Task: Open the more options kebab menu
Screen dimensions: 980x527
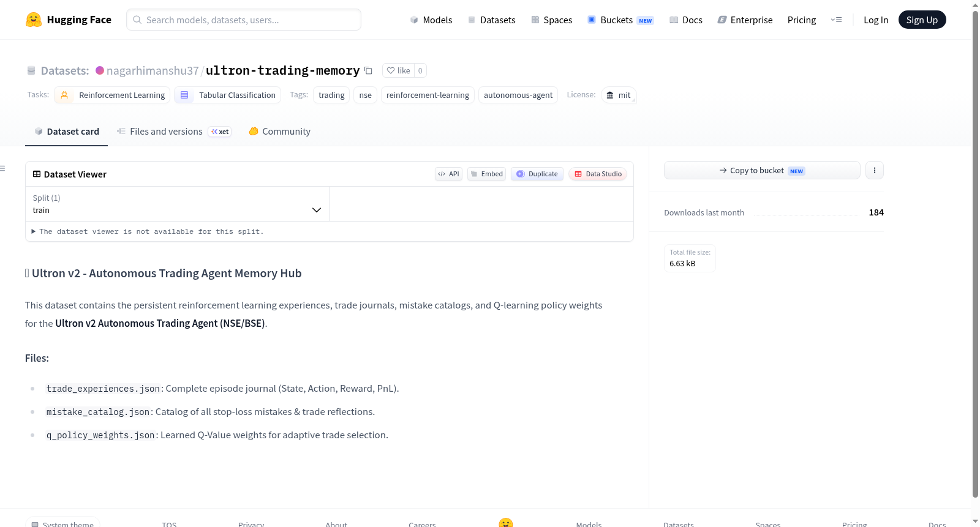Action: click(875, 170)
